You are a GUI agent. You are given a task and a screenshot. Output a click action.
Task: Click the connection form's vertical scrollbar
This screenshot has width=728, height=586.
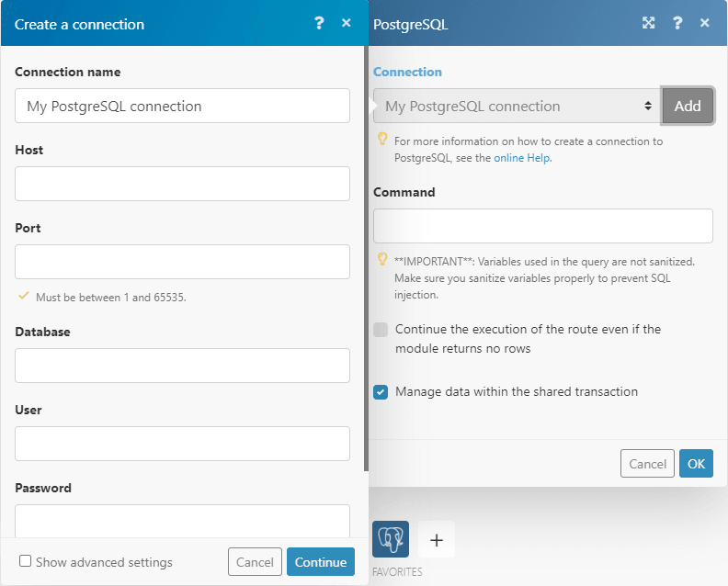pyautogui.click(x=366, y=276)
